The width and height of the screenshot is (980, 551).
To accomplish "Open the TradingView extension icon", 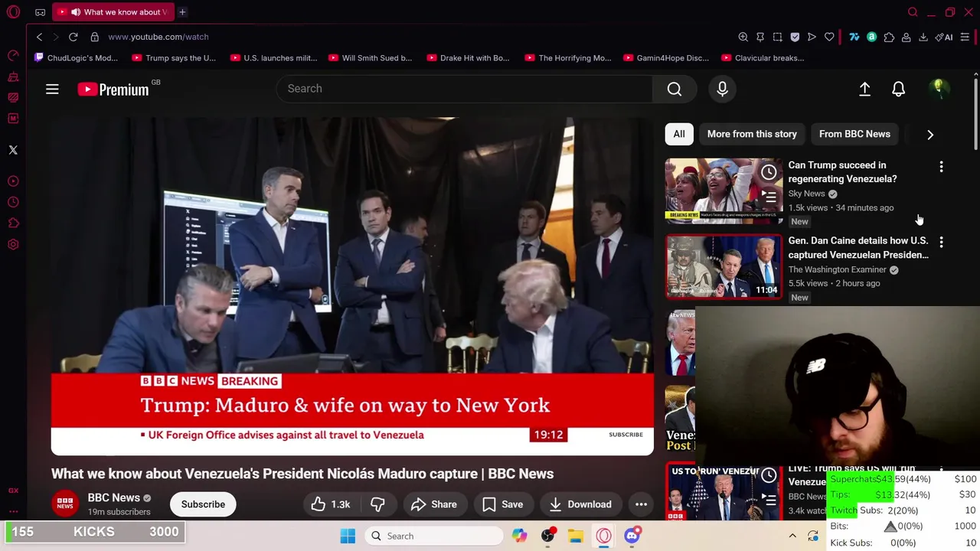I will pos(854,37).
